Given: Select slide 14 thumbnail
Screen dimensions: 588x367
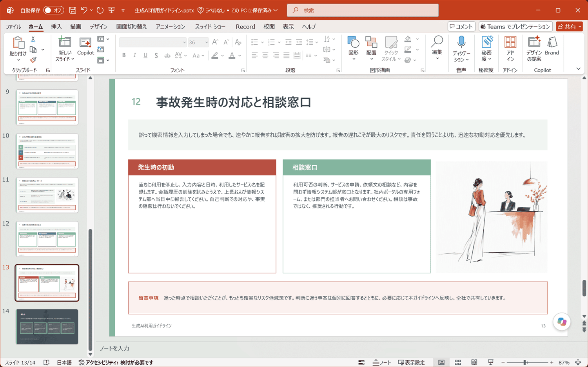Looking at the screenshot, I should pyautogui.click(x=47, y=327).
